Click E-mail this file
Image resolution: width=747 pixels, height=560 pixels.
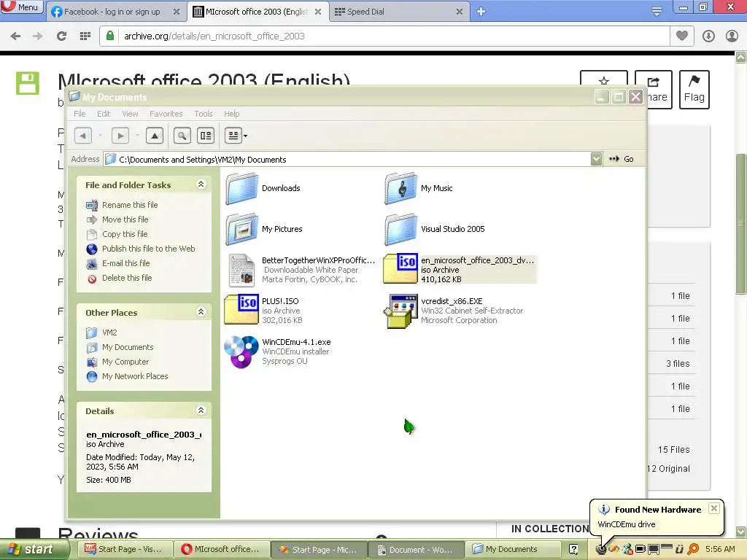(125, 263)
